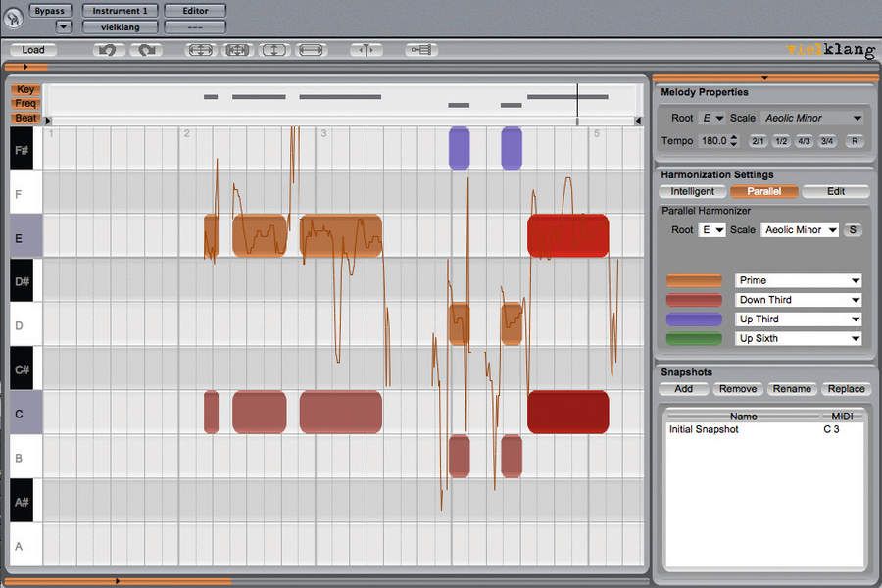The height and width of the screenshot is (588, 882).
Task: Click the right triangle at timeline end
Action: [638, 121]
